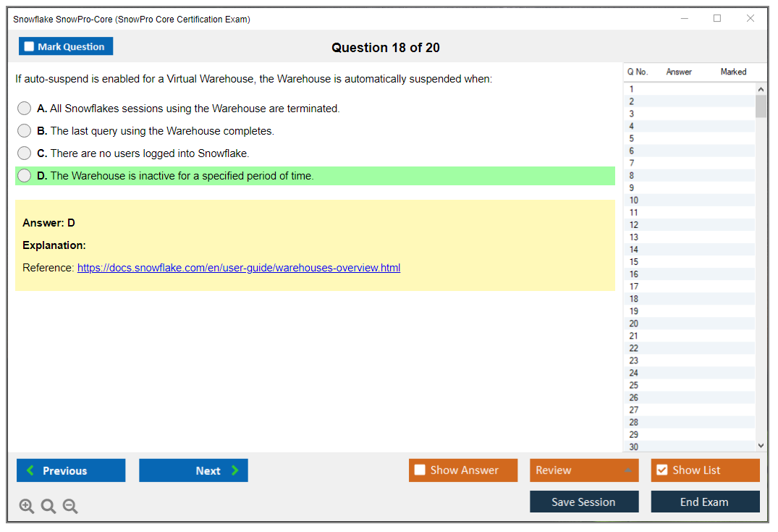Open the Snowflake warehouses-overview documentation link

(239, 268)
